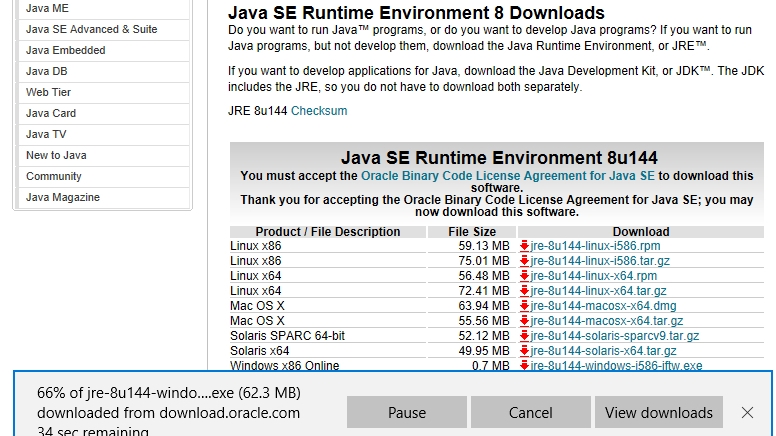Image resolution: width=776 pixels, height=436 pixels.
Task: Click the 55.56 MB file size cell
Action: (x=484, y=321)
